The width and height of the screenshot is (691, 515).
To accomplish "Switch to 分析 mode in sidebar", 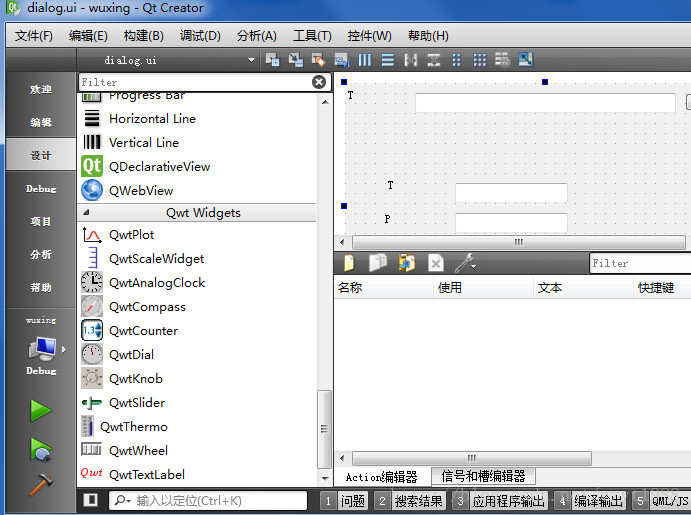I will 41,254.
